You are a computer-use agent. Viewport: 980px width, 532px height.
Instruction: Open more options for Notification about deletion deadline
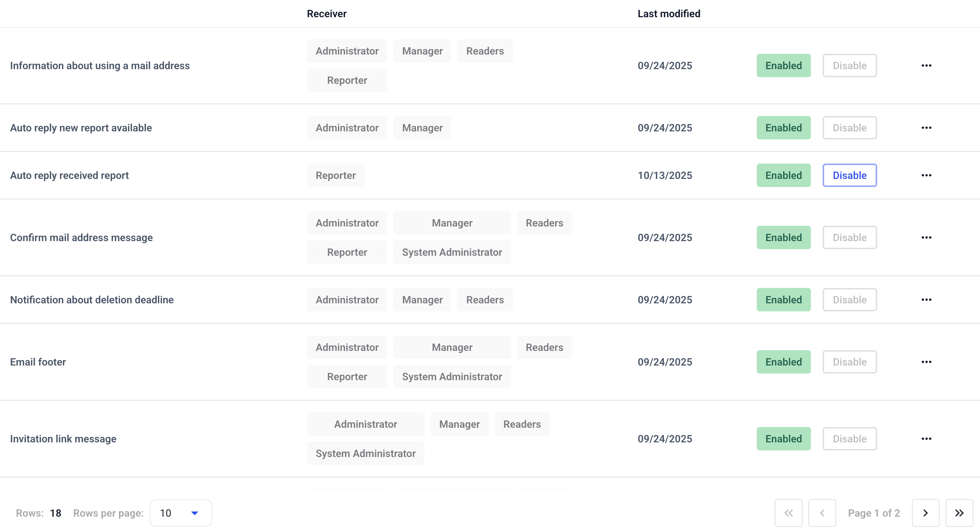(x=926, y=300)
